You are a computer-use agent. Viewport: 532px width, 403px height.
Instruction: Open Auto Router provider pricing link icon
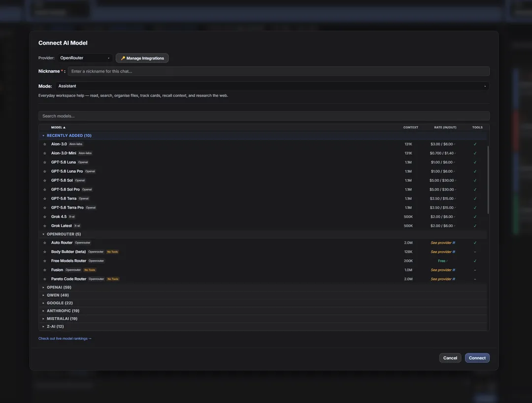(454, 243)
